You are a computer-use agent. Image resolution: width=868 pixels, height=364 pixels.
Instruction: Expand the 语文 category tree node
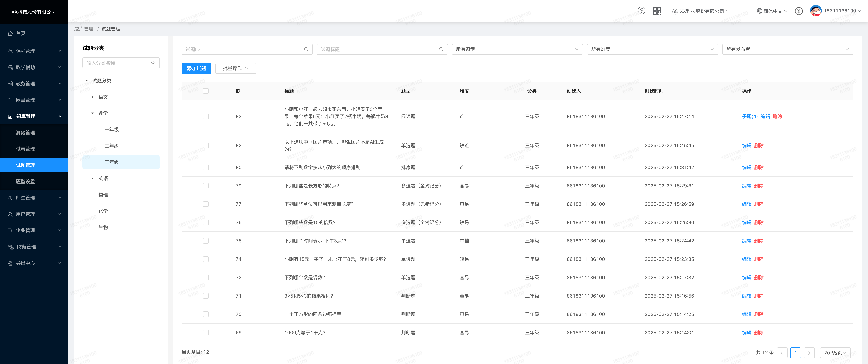(x=93, y=97)
